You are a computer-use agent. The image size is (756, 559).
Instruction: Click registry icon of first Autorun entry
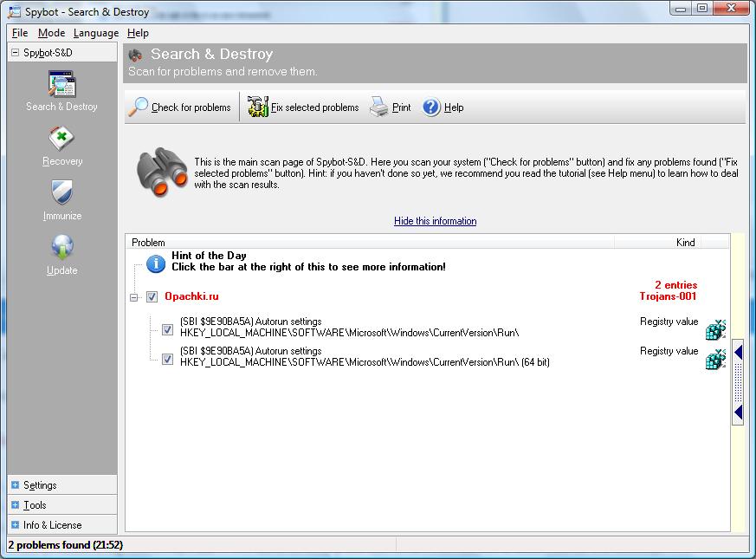(715, 329)
